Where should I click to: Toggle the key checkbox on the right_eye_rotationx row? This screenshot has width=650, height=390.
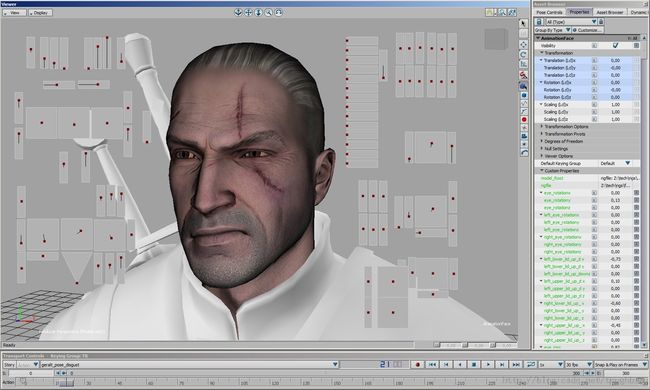point(636,237)
